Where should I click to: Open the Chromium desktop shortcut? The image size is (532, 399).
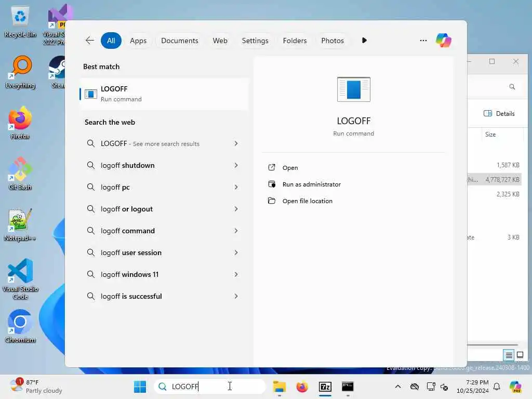pos(20,326)
